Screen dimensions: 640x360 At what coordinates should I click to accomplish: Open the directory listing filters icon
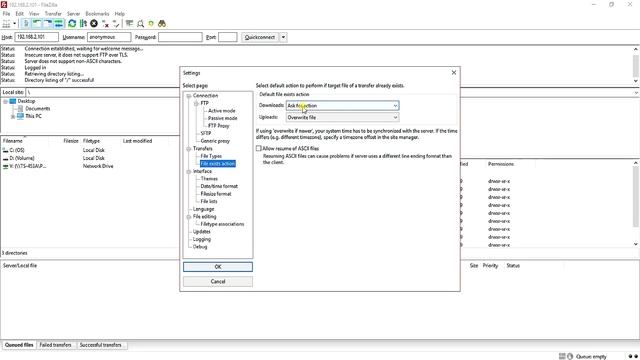[129, 24]
